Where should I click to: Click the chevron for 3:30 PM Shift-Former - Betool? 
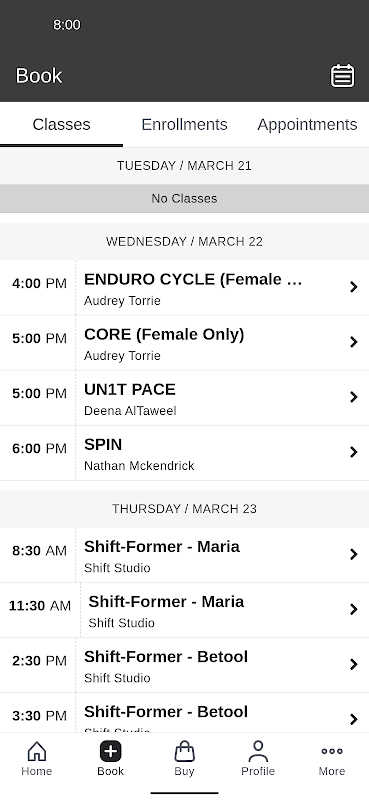click(x=353, y=719)
